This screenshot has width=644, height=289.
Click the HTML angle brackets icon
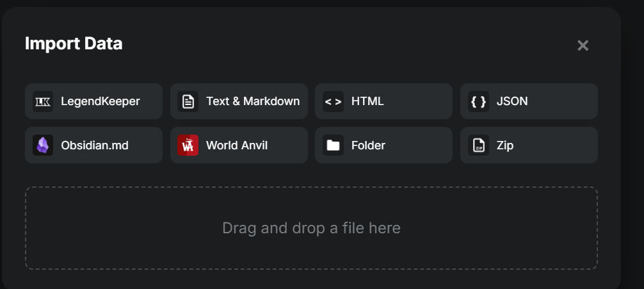point(333,101)
